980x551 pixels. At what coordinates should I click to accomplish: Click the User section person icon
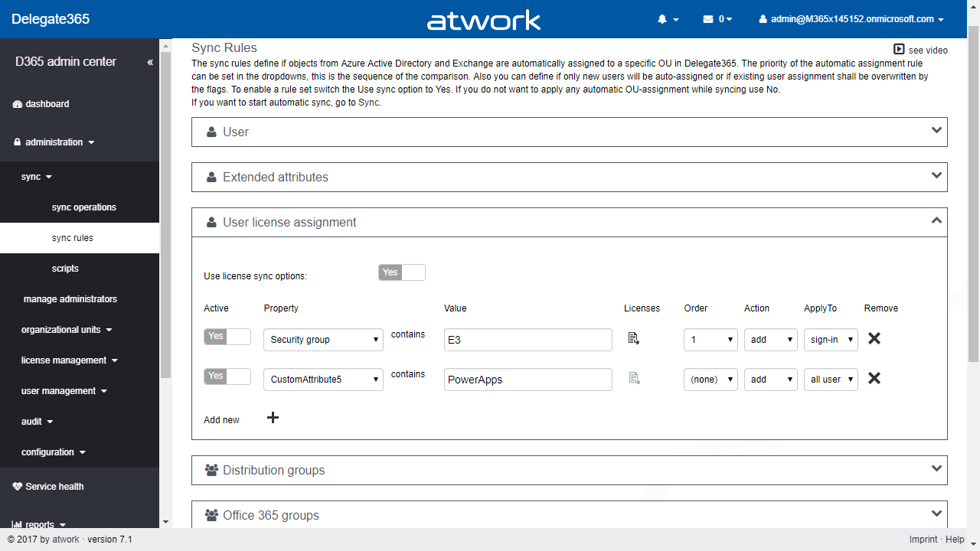211,132
